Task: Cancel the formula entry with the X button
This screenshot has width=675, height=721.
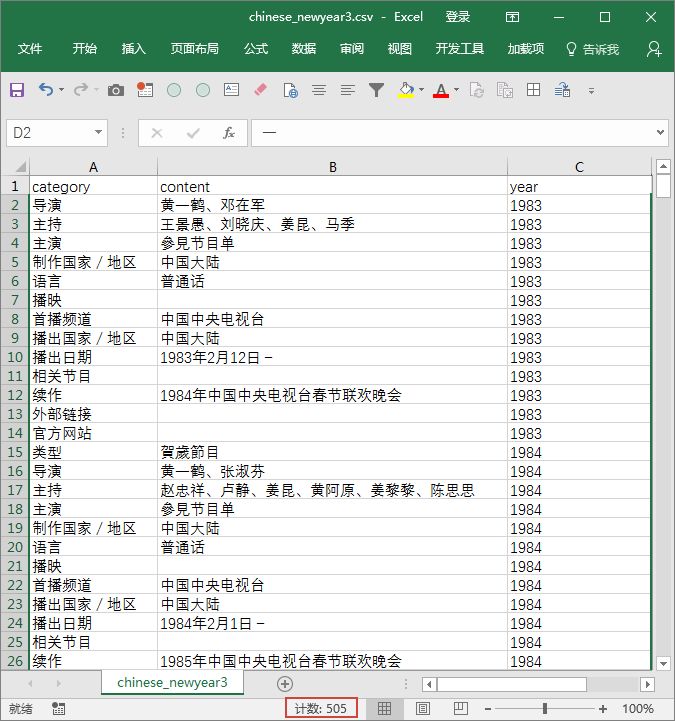Action: [x=157, y=133]
